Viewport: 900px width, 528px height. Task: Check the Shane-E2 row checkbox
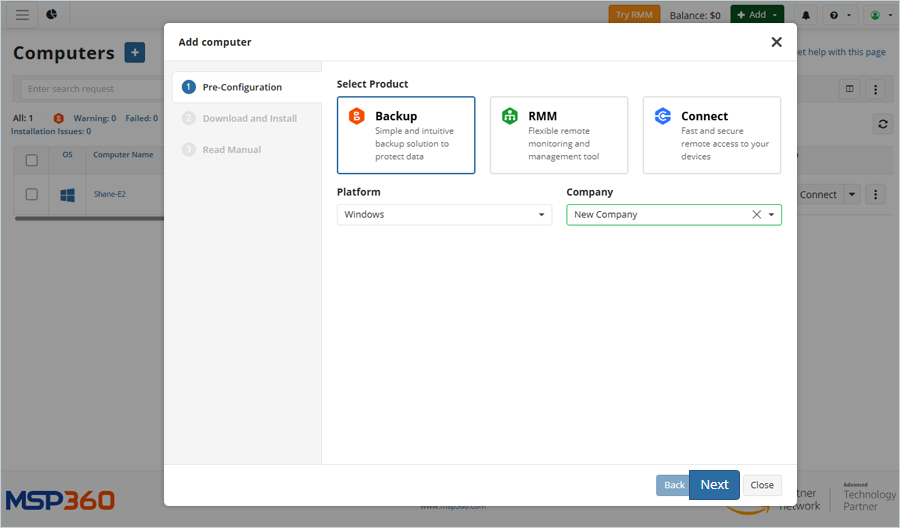click(32, 194)
